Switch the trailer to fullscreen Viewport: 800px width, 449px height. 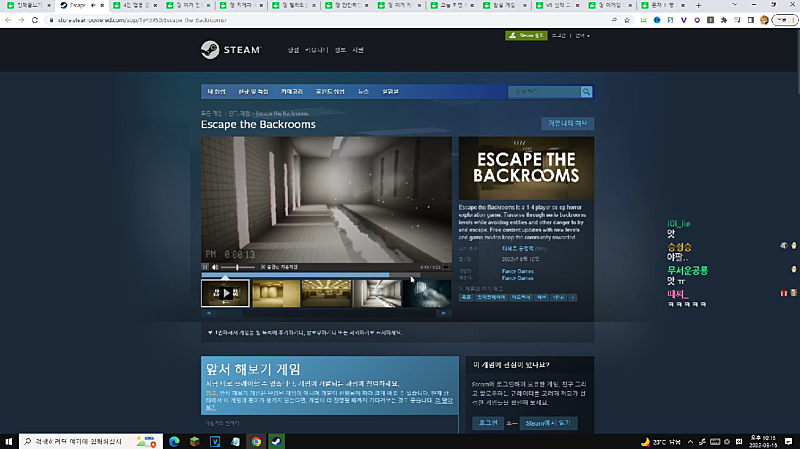446,267
